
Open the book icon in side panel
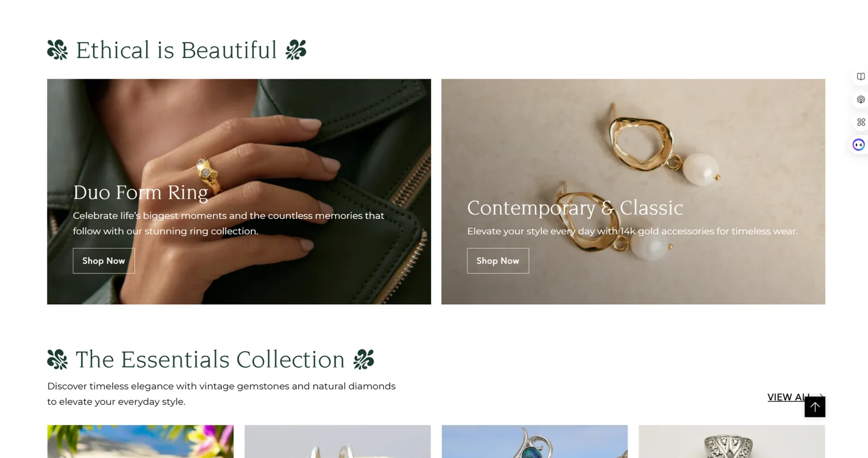click(x=860, y=77)
